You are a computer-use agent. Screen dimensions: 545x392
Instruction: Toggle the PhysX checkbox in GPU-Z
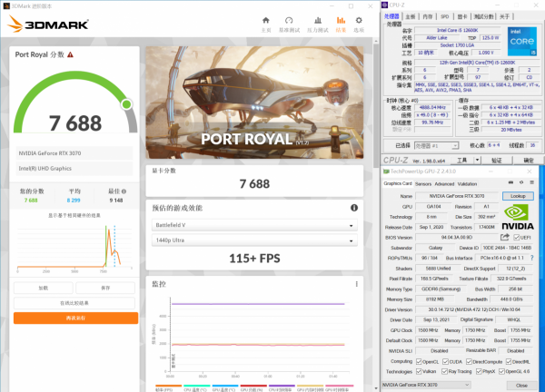pos(479,371)
